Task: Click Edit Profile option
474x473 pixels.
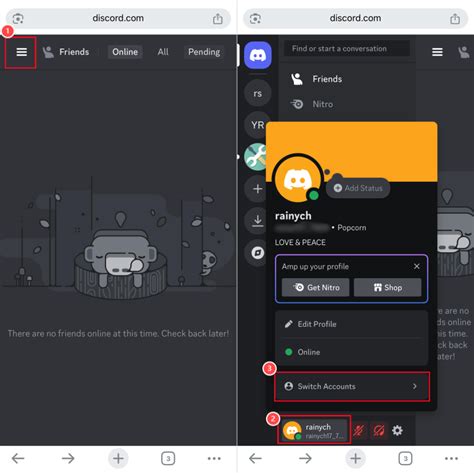Action: (x=351, y=324)
